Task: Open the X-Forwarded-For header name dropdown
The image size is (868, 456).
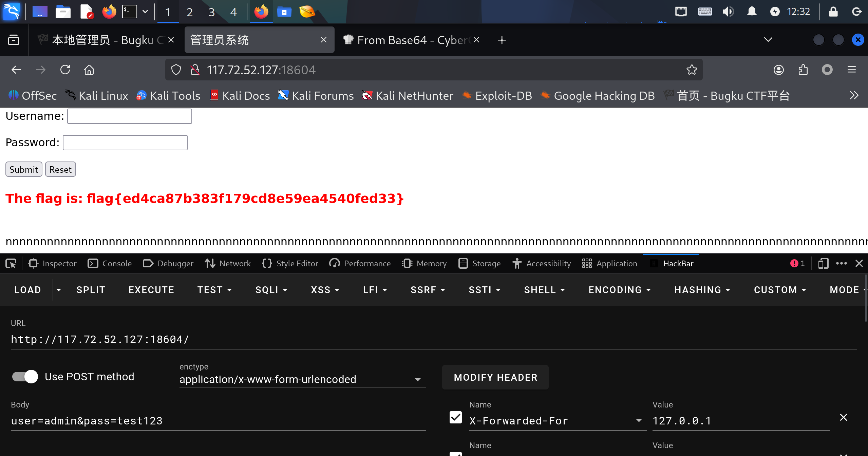Action: coord(639,421)
